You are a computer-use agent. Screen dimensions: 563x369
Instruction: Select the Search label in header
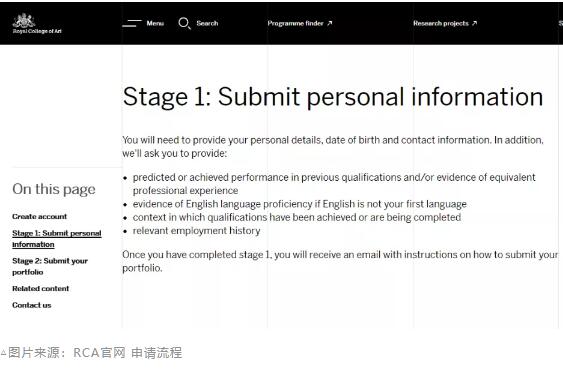point(207,23)
